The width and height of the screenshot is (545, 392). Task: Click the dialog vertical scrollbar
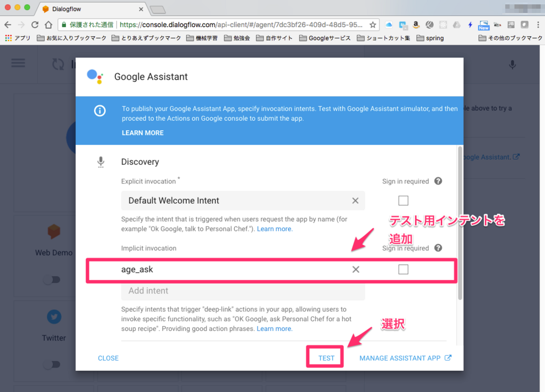click(460, 223)
